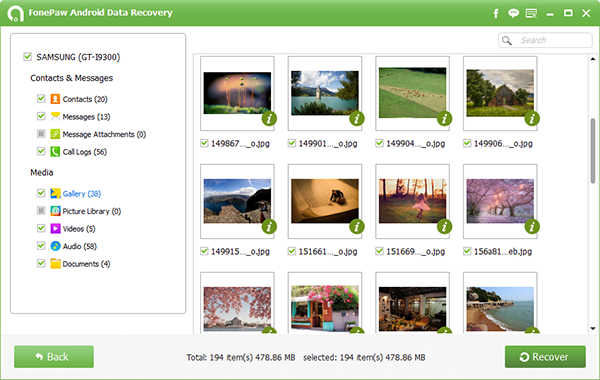Show info for photo 149906..._o.jpg
The width and height of the screenshot is (600, 380).
[532, 119]
